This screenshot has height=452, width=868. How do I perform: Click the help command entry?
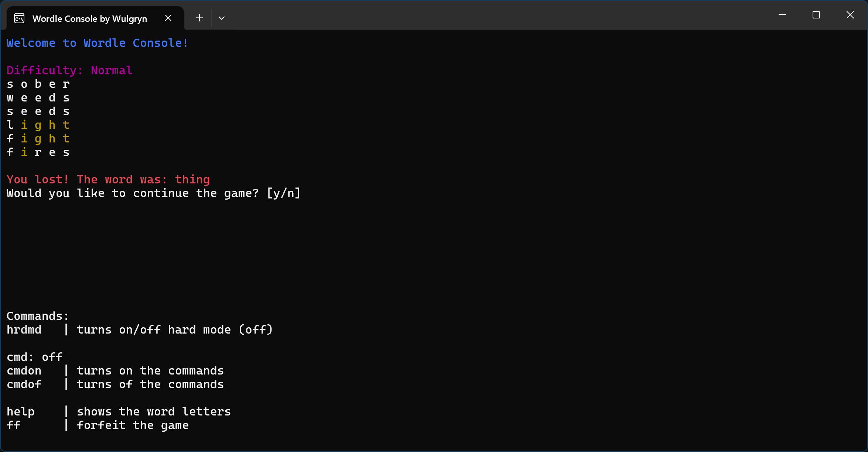[x=118, y=412]
